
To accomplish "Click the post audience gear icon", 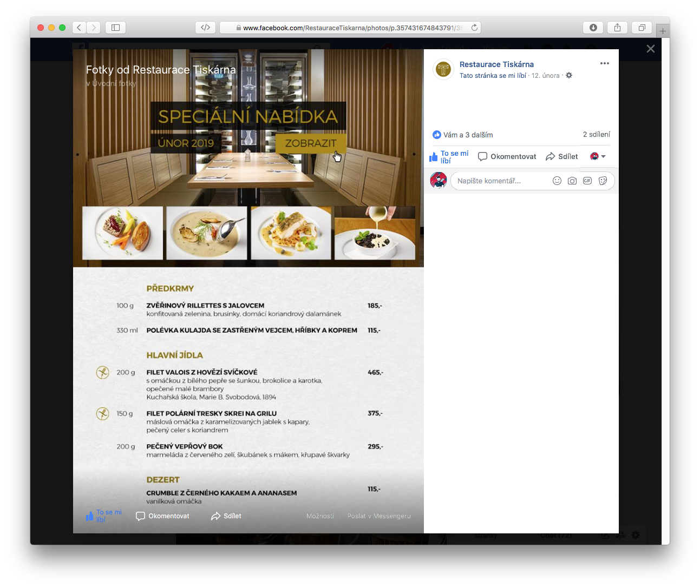I will tap(569, 76).
